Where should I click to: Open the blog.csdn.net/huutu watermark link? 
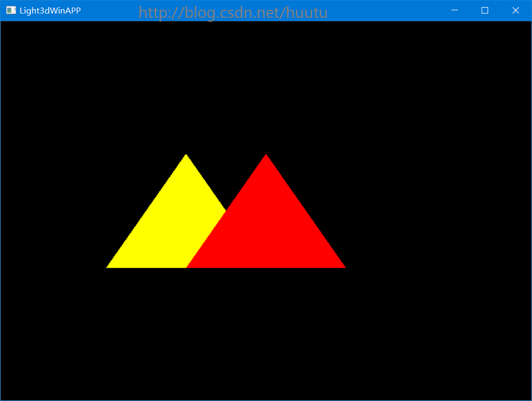click(233, 12)
